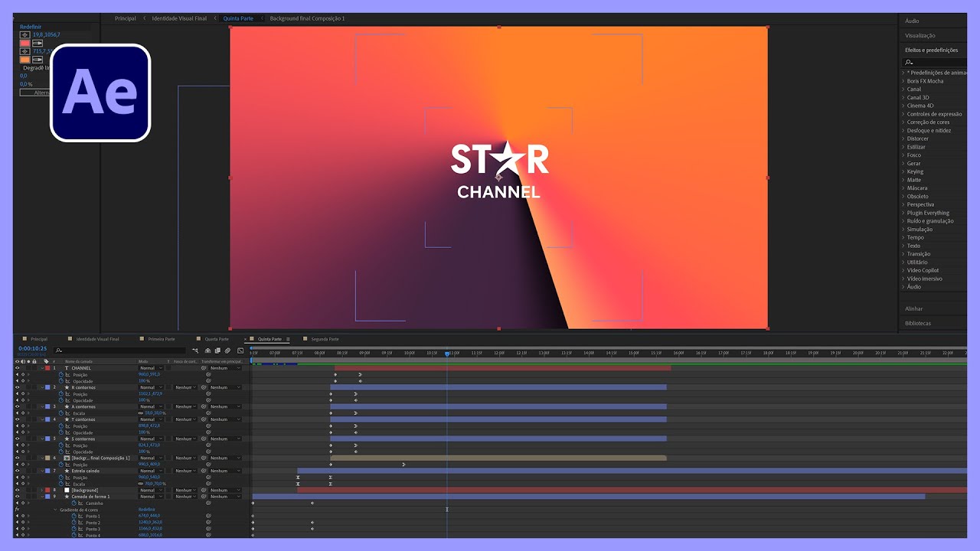
Task: Click the first point-picker crosshair in effect controls
Action: [x=24, y=34]
